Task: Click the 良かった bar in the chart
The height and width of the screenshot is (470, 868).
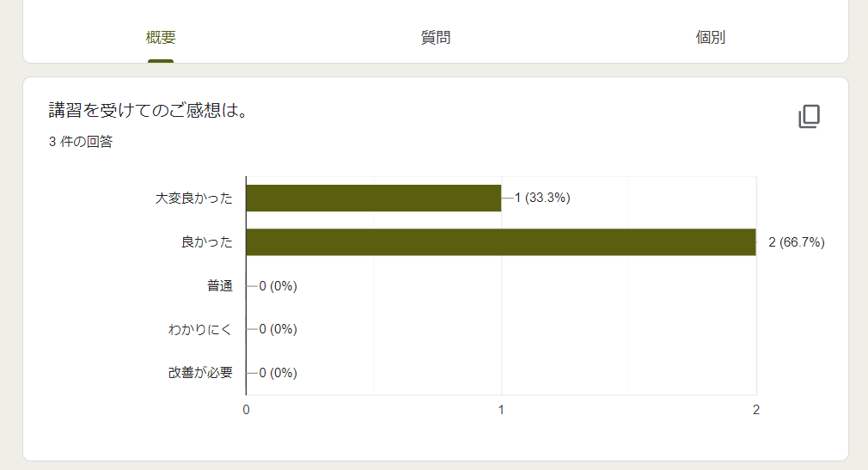Action: point(501,242)
